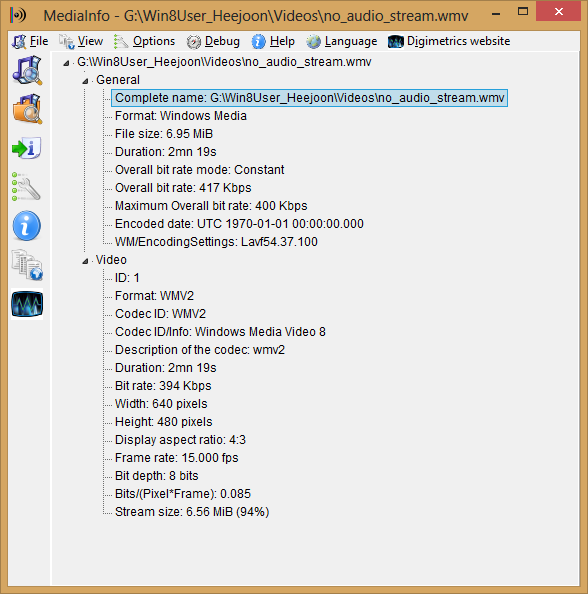
Task: Select the 'Bit depth: 8 bits' row
Action: pos(156,476)
